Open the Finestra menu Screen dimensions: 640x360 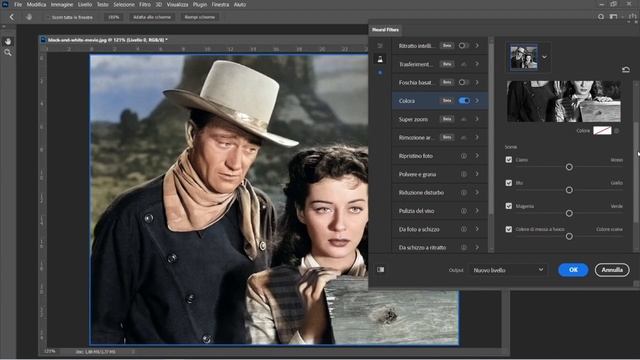220,4
